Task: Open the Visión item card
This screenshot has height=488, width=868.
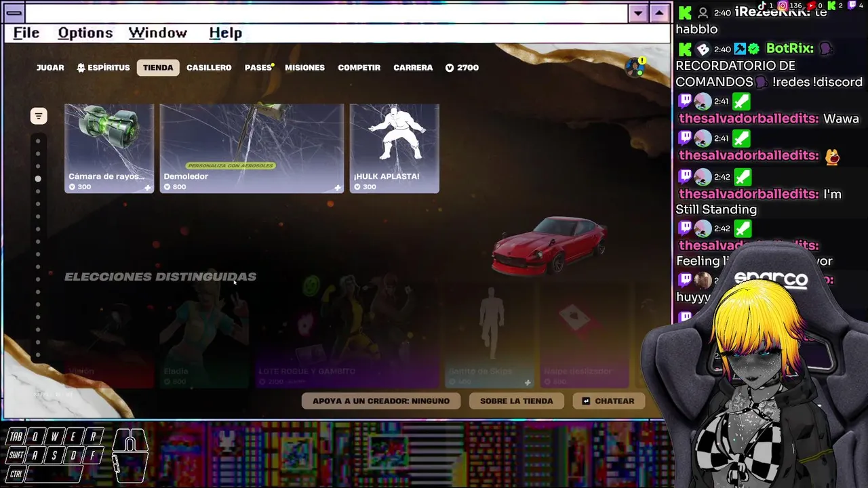Action: (x=109, y=335)
